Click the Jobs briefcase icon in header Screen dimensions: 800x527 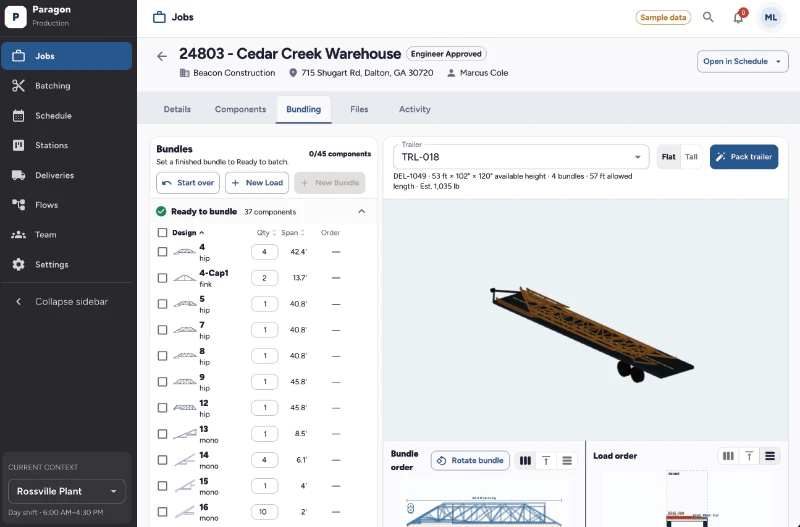pos(159,17)
